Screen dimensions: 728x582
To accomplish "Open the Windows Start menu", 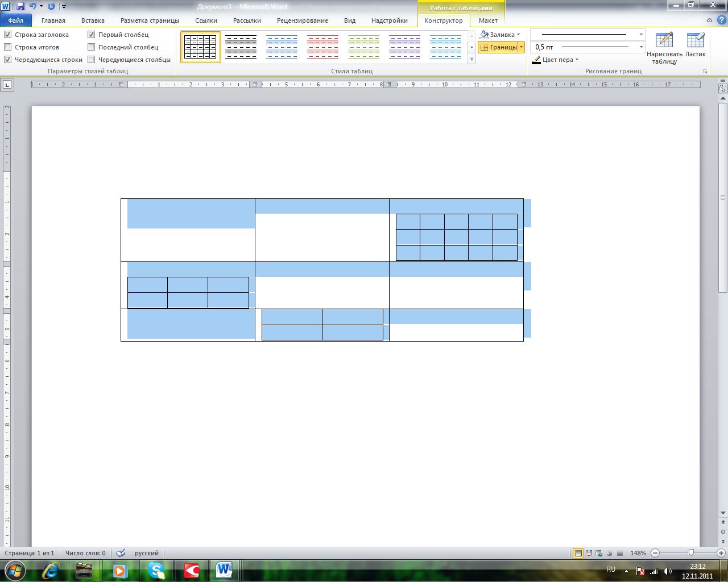I will [x=15, y=570].
